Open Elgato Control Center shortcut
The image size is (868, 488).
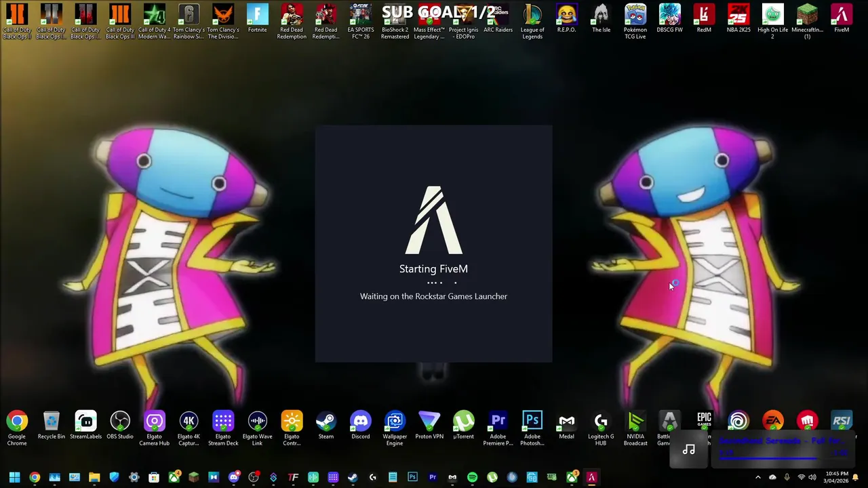click(x=292, y=428)
